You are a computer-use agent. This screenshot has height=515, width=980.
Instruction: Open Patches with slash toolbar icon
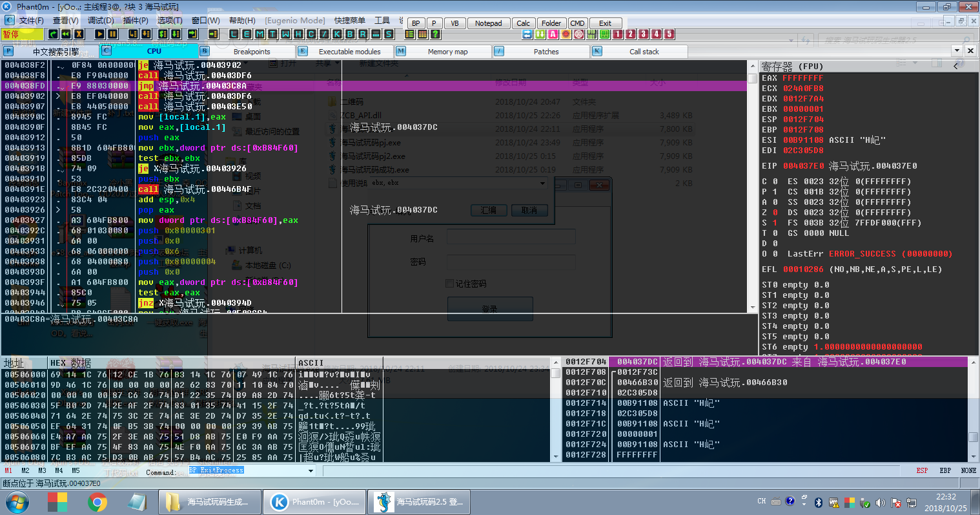point(324,34)
